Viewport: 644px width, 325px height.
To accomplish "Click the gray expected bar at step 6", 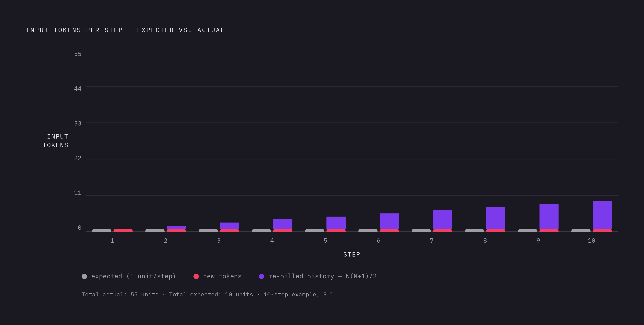I will point(368,230).
